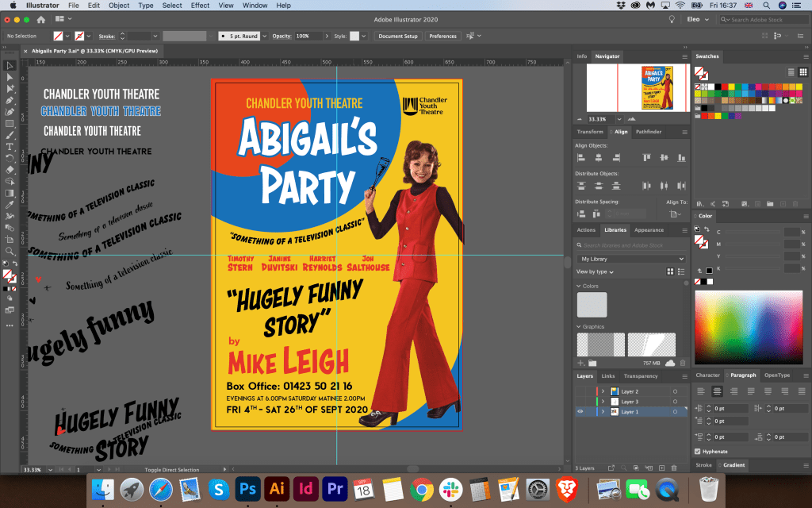
Task: Open the Effect menu
Action: 200,5
